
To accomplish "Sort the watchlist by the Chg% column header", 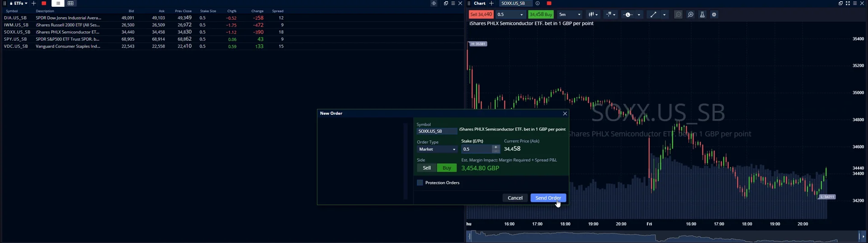I will (x=232, y=11).
